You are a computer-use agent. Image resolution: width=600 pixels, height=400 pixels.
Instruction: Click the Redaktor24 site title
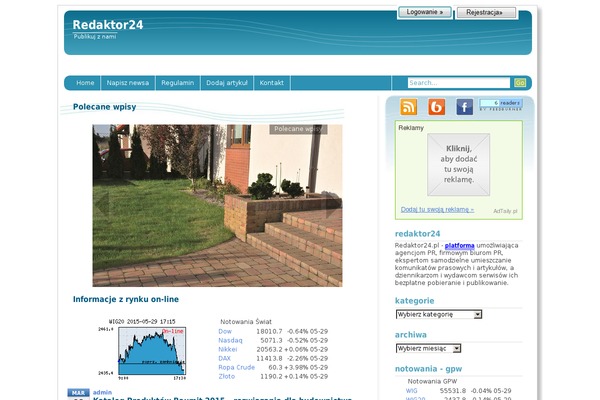(108, 25)
